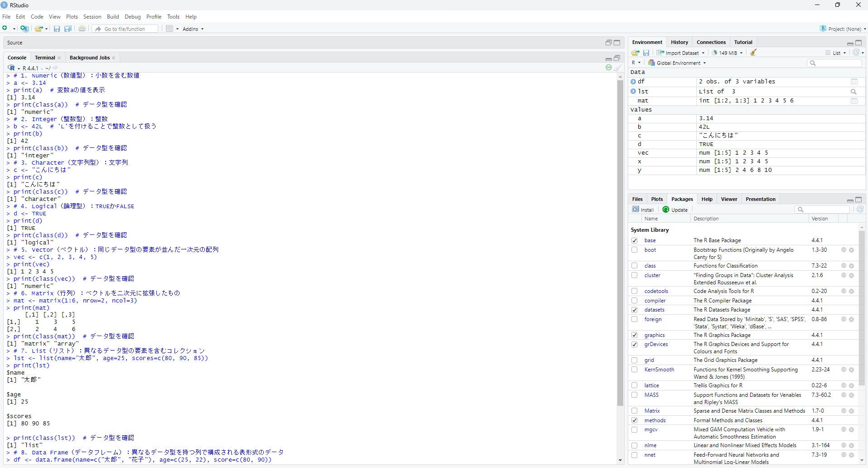Expand the lst list entry
This screenshot has width=868, height=468.
(x=633, y=91)
